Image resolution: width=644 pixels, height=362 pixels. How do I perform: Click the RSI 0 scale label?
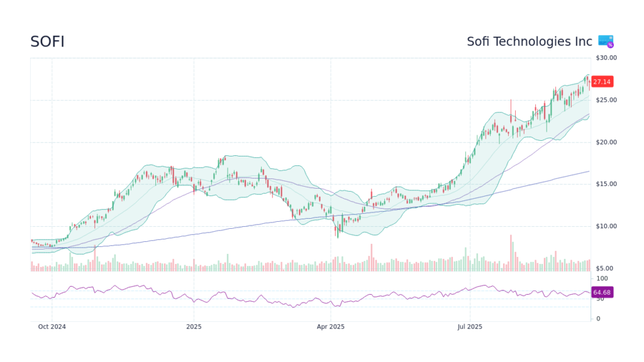[598, 319]
